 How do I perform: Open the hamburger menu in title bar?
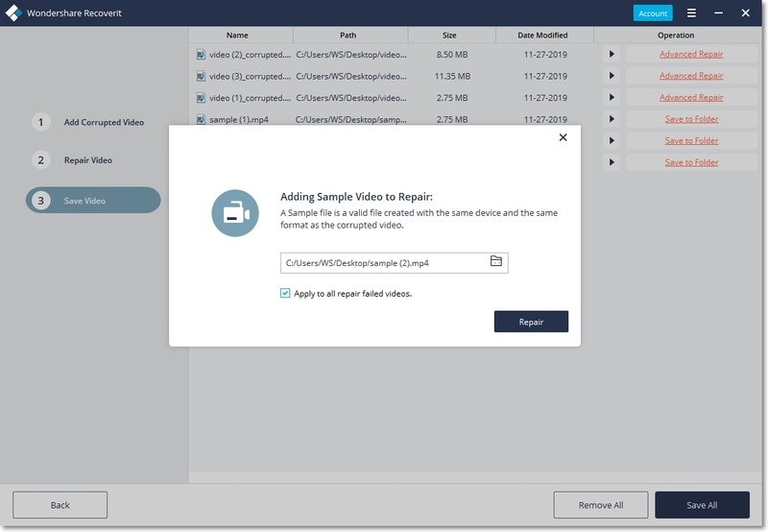[x=691, y=12]
